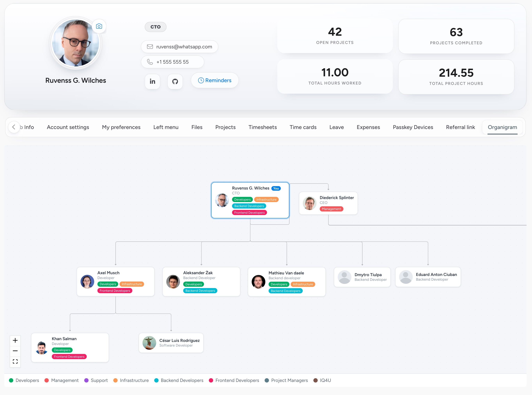Switch to the Account settings tab
The height and width of the screenshot is (395, 532).
point(68,127)
